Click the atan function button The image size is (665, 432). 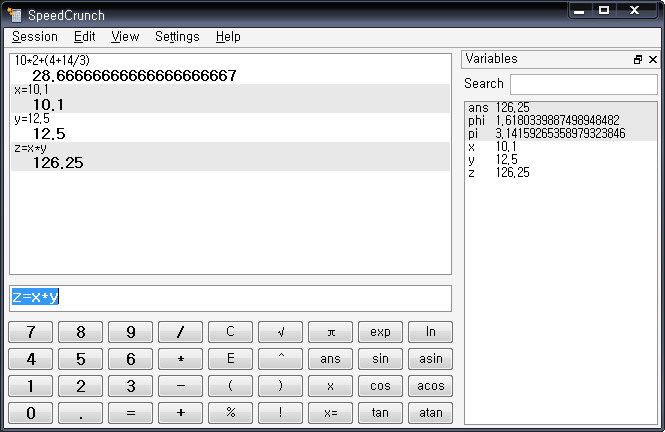point(430,413)
